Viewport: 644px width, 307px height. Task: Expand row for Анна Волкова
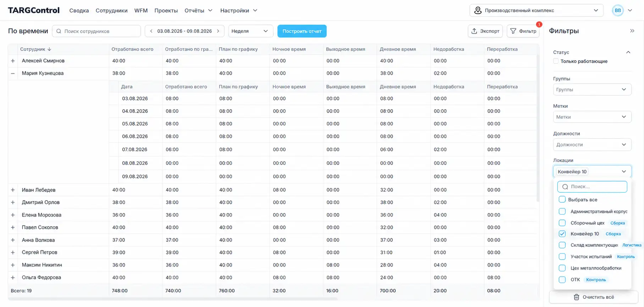13,240
